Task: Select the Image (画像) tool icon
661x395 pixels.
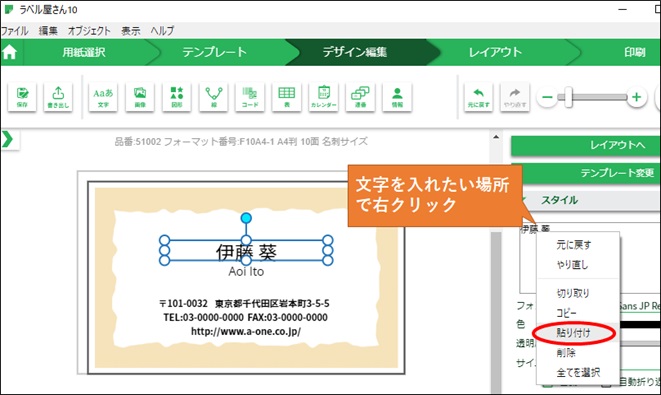Action: [x=140, y=97]
